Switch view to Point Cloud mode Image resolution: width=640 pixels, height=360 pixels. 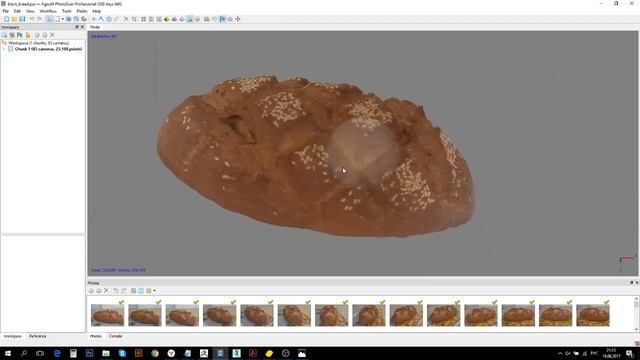[143, 19]
